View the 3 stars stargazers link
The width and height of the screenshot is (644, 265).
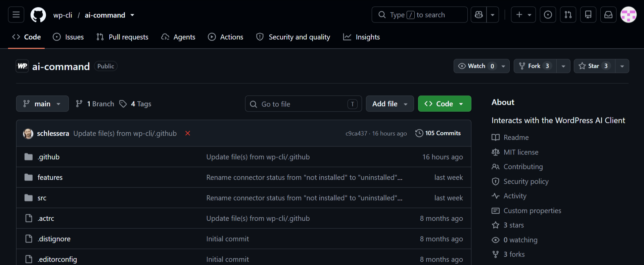point(508,225)
